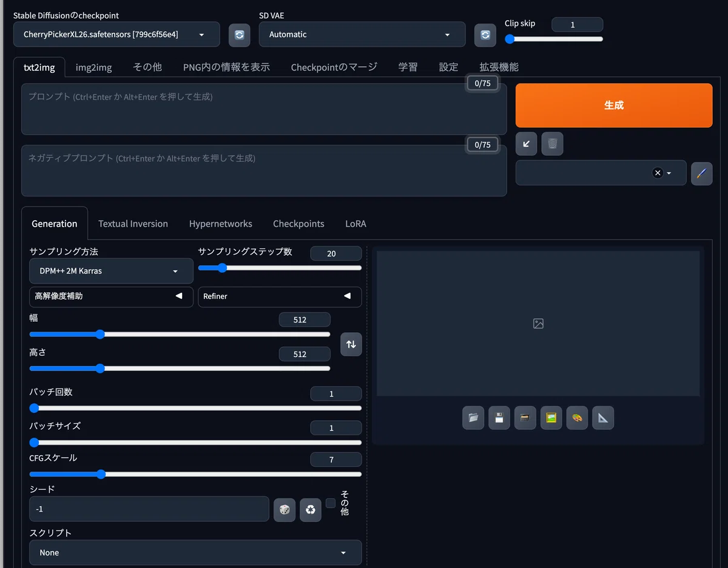Select the Hypernetworks sub-tab
The width and height of the screenshot is (728, 568).
click(x=220, y=224)
